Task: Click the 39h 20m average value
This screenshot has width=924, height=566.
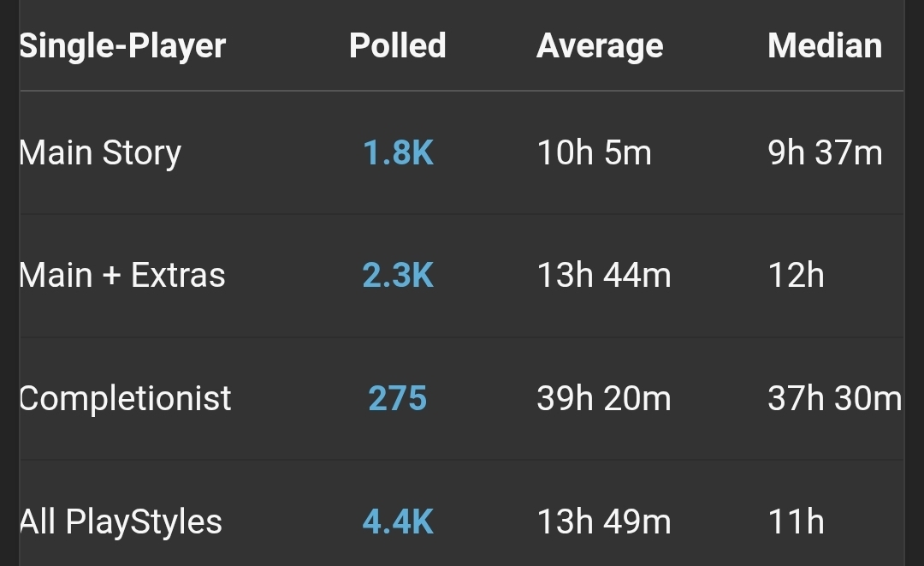Action: coord(604,399)
